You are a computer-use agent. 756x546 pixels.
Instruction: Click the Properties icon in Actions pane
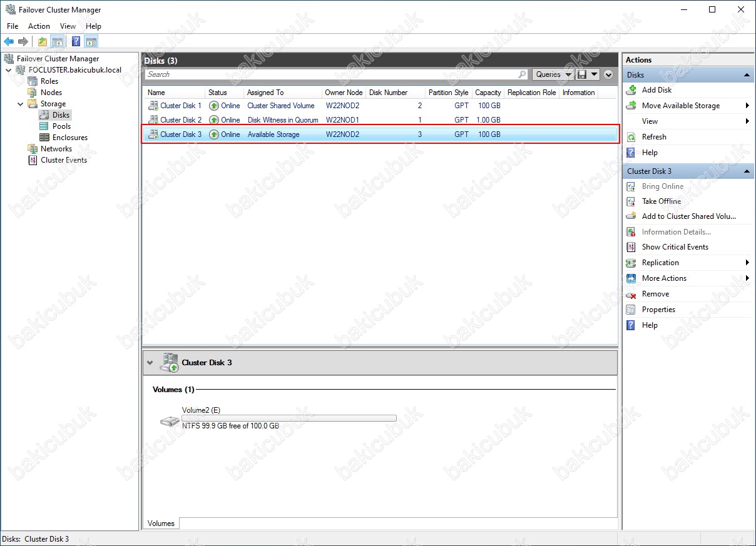[631, 310]
